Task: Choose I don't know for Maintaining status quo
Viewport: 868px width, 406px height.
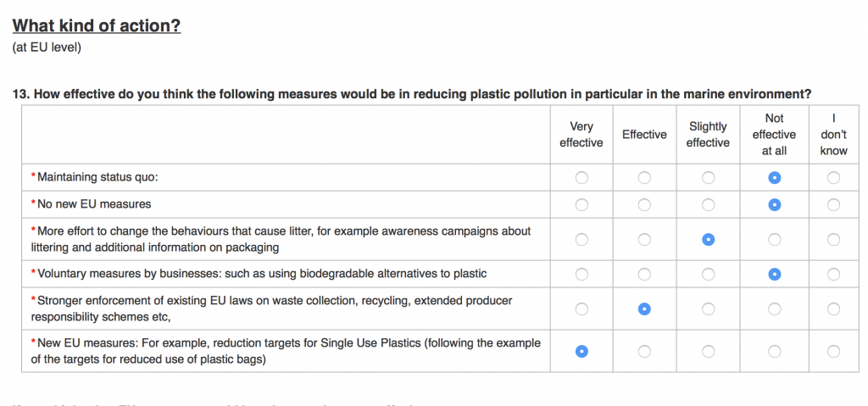Action: point(833,178)
